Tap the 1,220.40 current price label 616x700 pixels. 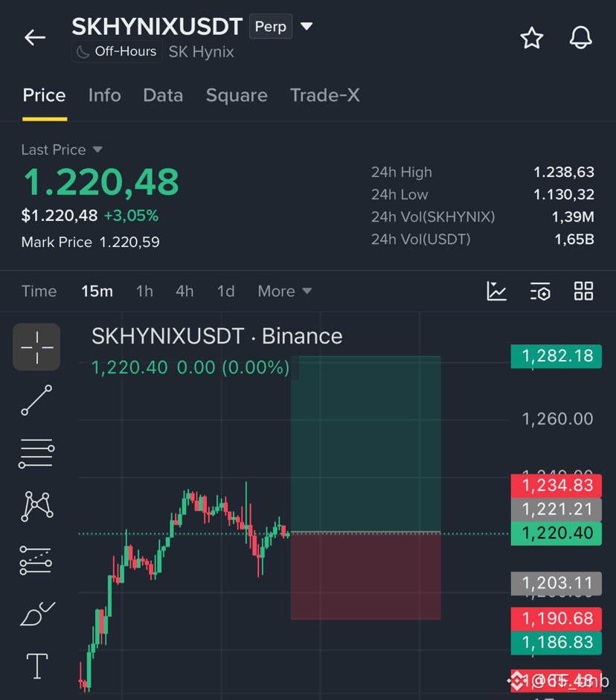click(556, 533)
